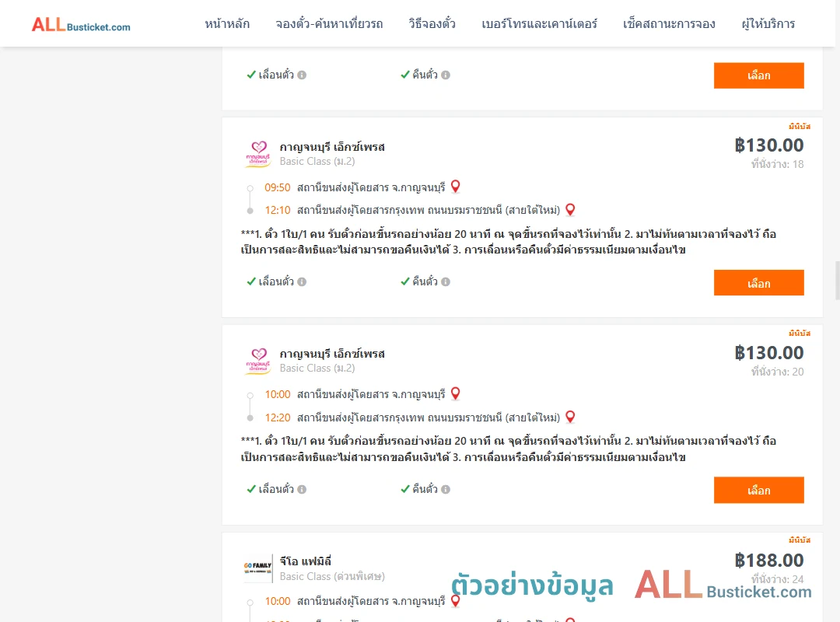Go to หน้าหลัก menu item
The width and height of the screenshot is (840, 622).
point(227,24)
